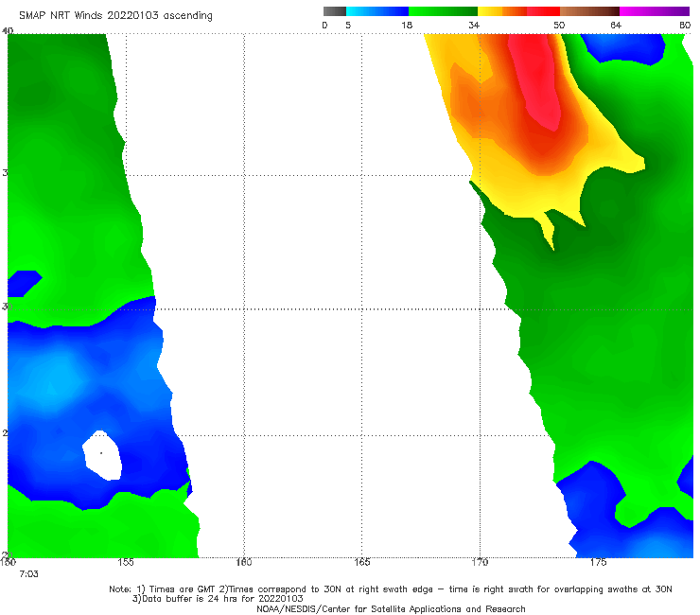Click the narrow yellow spike below the orange wind area
This screenshot has height=615, width=700.
[548, 232]
